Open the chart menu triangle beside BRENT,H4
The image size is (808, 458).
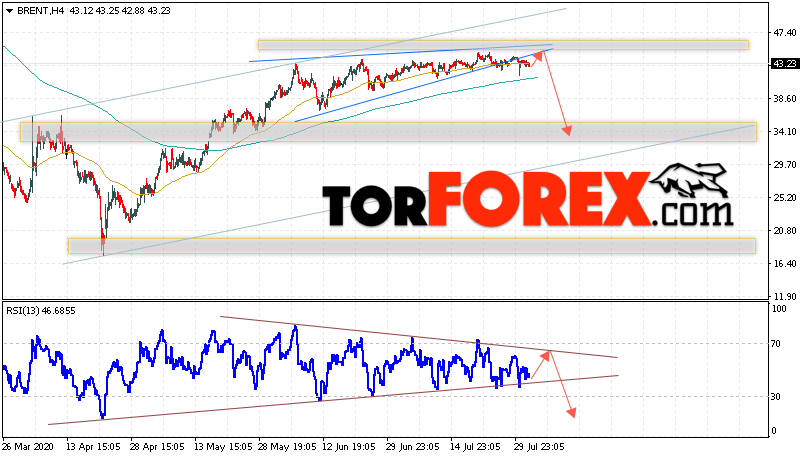pos(9,11)
